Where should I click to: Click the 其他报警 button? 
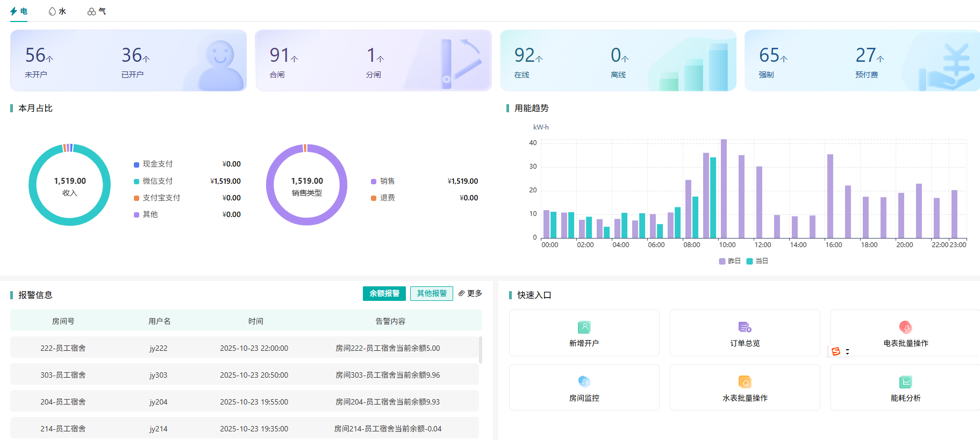click(x=431, y=293)
